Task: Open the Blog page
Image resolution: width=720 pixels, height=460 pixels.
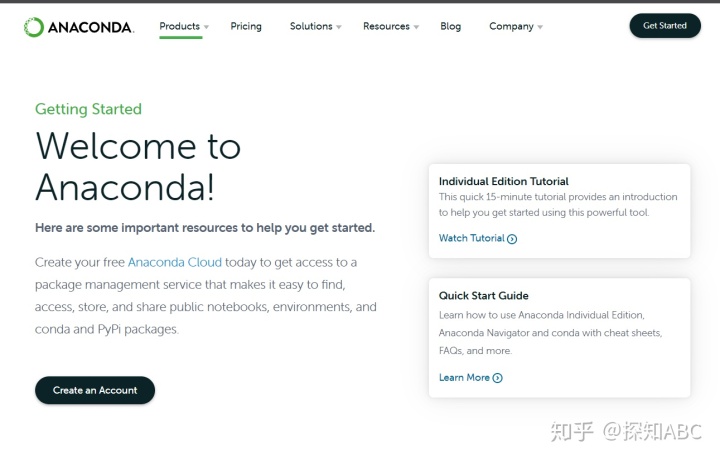Action: (x=450, y=26)
